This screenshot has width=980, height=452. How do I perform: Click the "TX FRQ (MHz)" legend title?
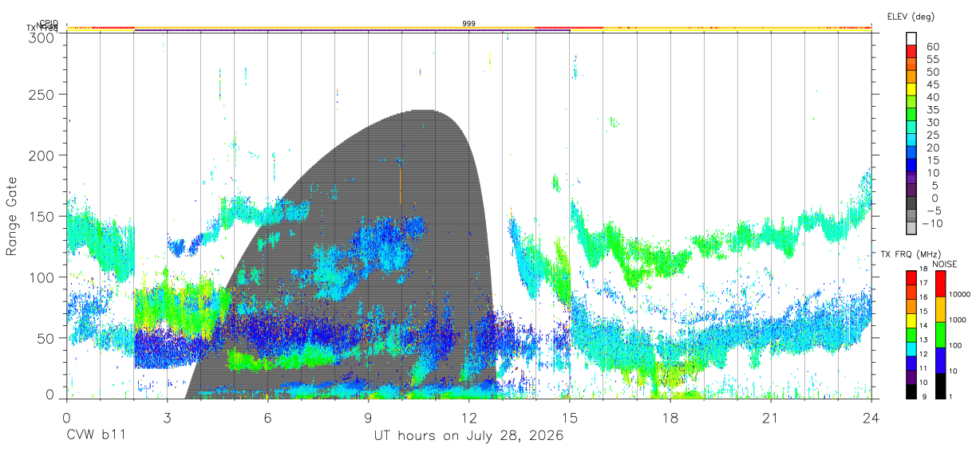click(x=909, y=254)
